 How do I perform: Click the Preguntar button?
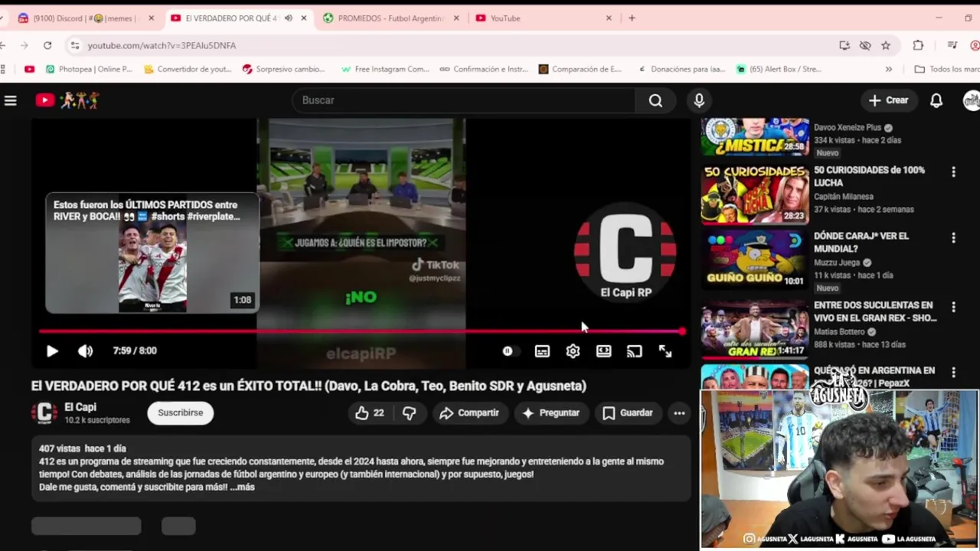[x=550, y=413]
